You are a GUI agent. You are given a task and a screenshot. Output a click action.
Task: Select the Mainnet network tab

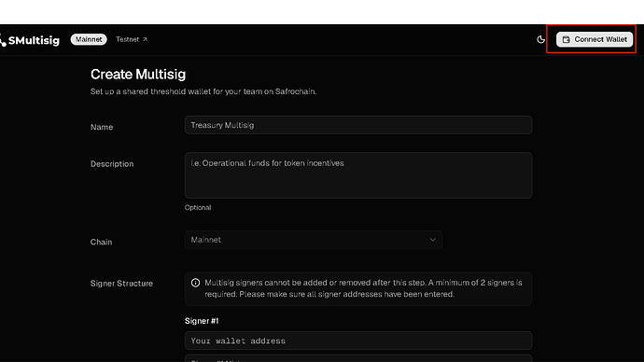click(x=89, y=39)
